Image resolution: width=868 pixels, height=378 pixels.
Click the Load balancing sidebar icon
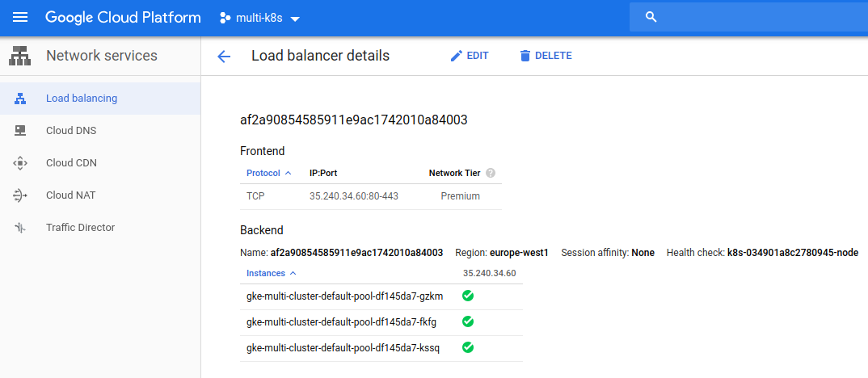coord(20,99)
